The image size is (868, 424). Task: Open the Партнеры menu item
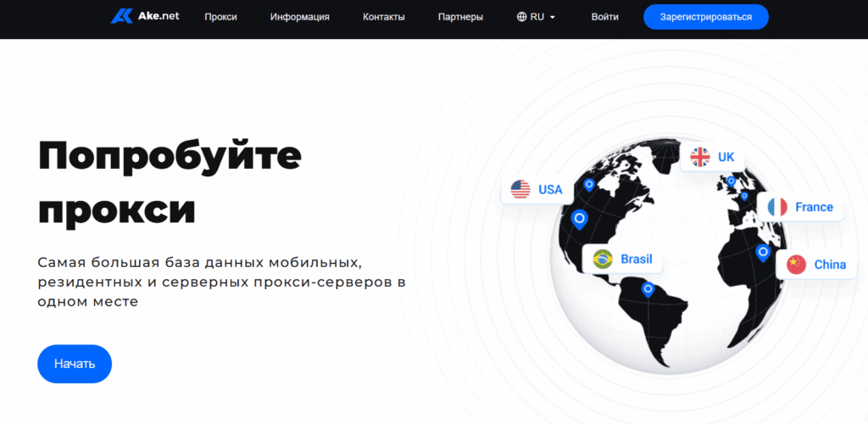tap(460, 17)
